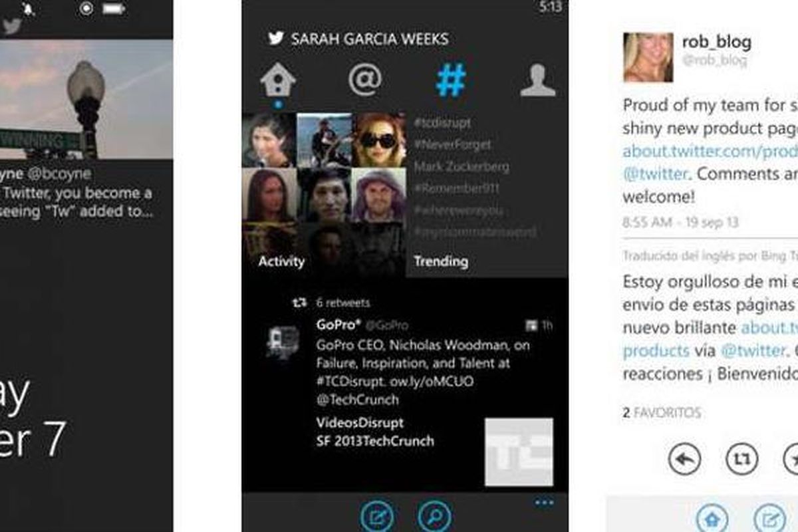
Task: Open the TechCrunch TC video thumbnail
Action: click(x=519, y=452)
